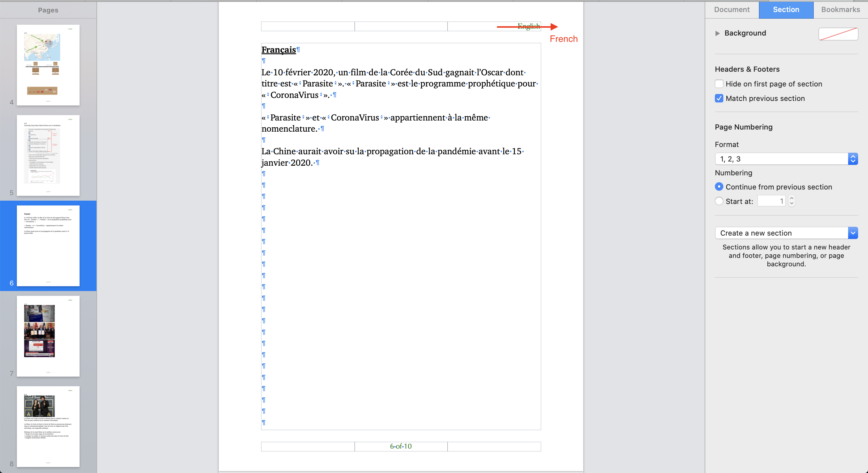Select page 5 thumbnail

[48, 155]
